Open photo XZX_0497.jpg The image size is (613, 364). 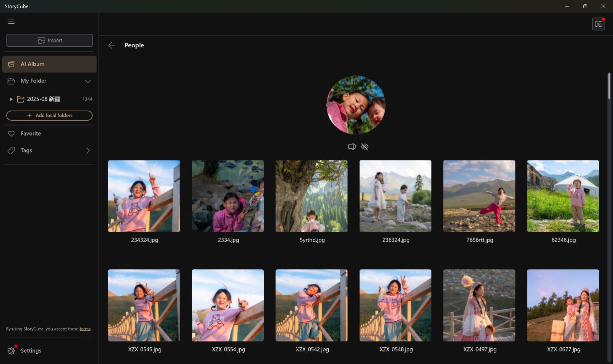pyautogui.click(x=479, y=305)
